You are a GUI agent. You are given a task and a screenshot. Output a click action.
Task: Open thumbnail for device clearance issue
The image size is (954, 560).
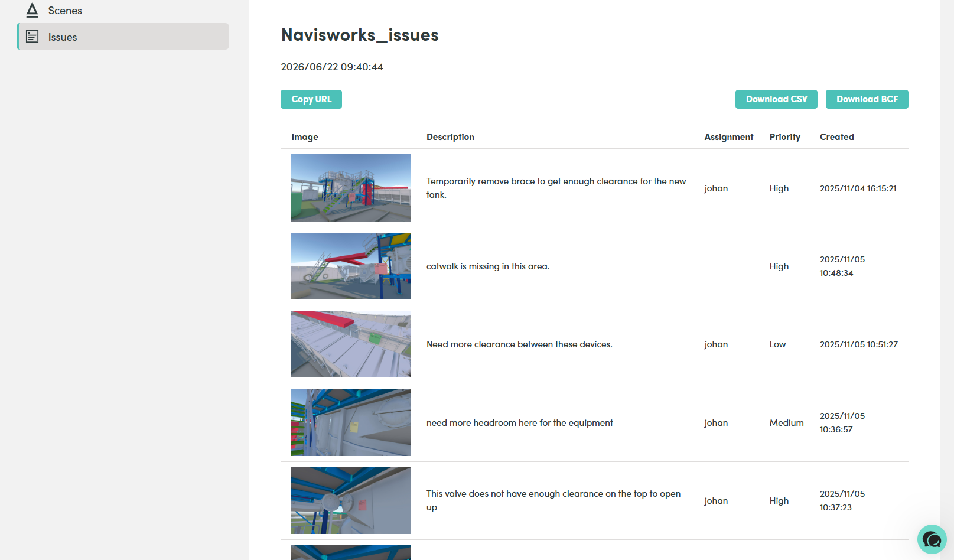(351, 344)
